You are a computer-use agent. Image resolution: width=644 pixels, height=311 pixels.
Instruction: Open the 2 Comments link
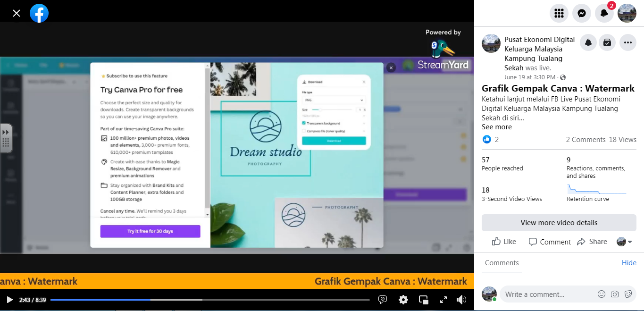[x=585, y=140]
